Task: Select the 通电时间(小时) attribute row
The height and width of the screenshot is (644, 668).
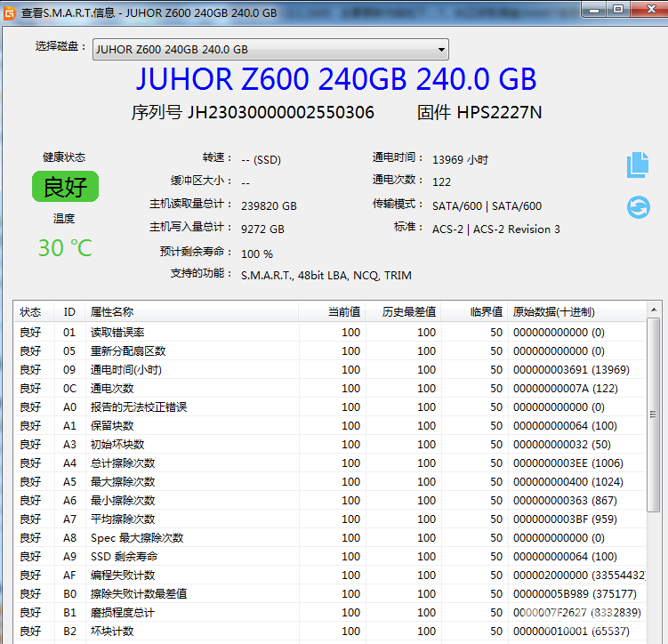Action: tap(126, 370)
